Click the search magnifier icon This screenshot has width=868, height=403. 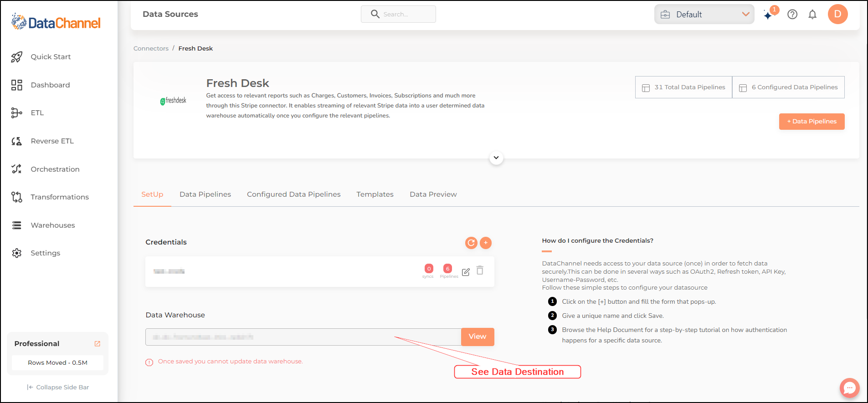click(x=375, y=14)
